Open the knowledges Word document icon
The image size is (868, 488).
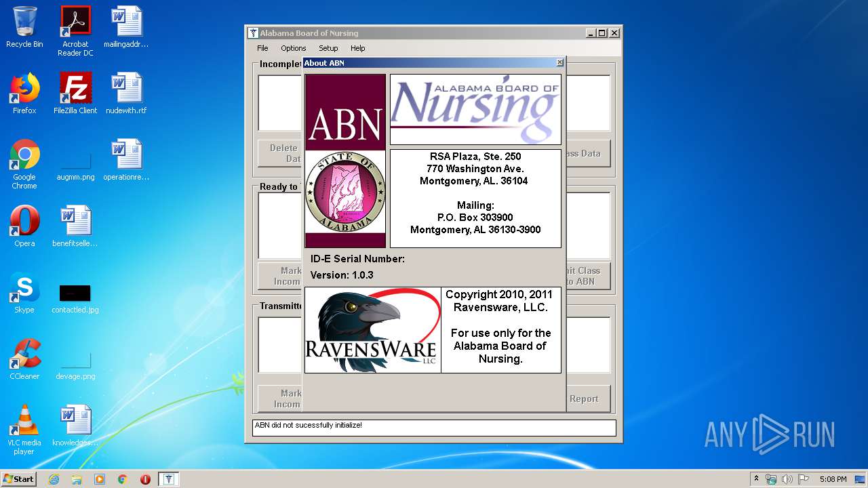(x=75, y=426)
